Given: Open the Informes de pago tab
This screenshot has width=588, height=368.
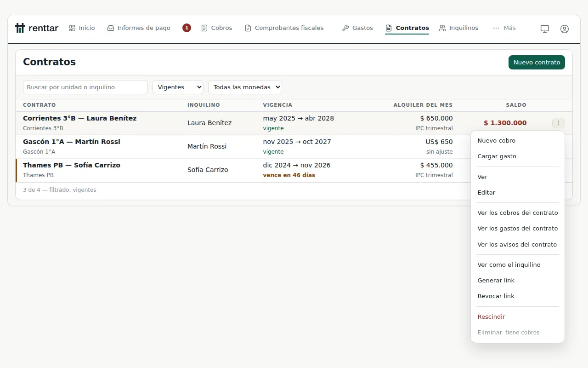Looking at the screenshot, I should (139, 28).
